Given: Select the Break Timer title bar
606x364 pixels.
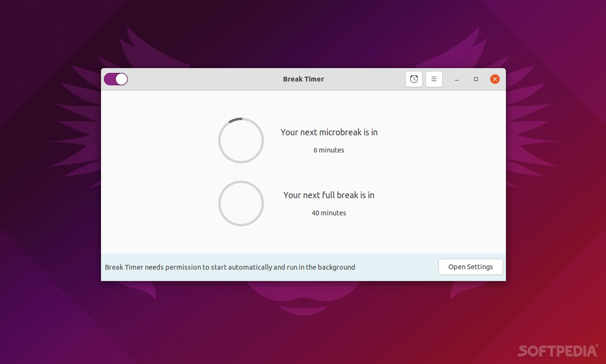Looking at the screenshot, I should (303, 79).
